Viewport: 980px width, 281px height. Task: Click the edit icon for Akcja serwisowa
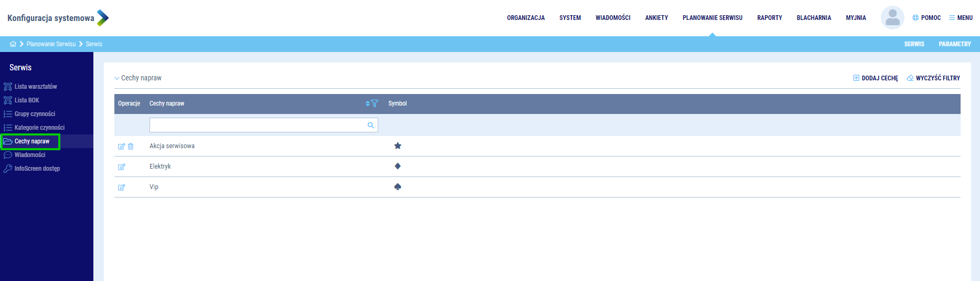point(121,147)
